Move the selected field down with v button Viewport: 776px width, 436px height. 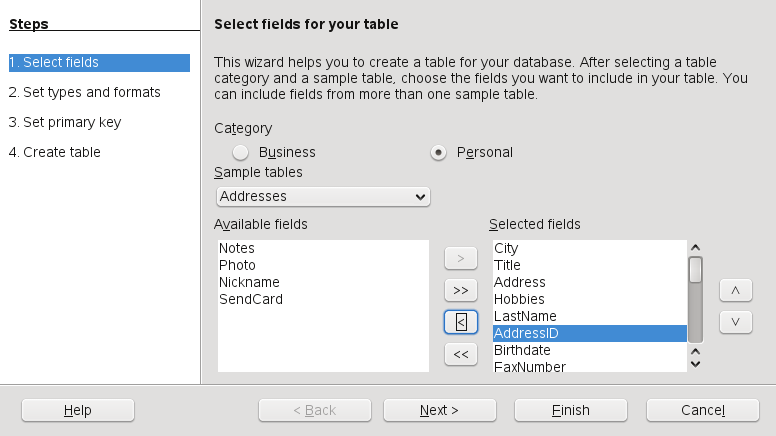pyautogui.click(x=735, y=322)
